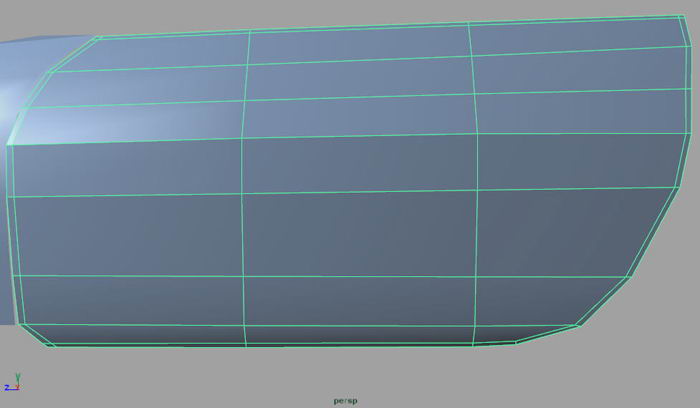Select the thin bottom-row face in the middle column
Screen dimensions: 700x408
tap(358, 337)
